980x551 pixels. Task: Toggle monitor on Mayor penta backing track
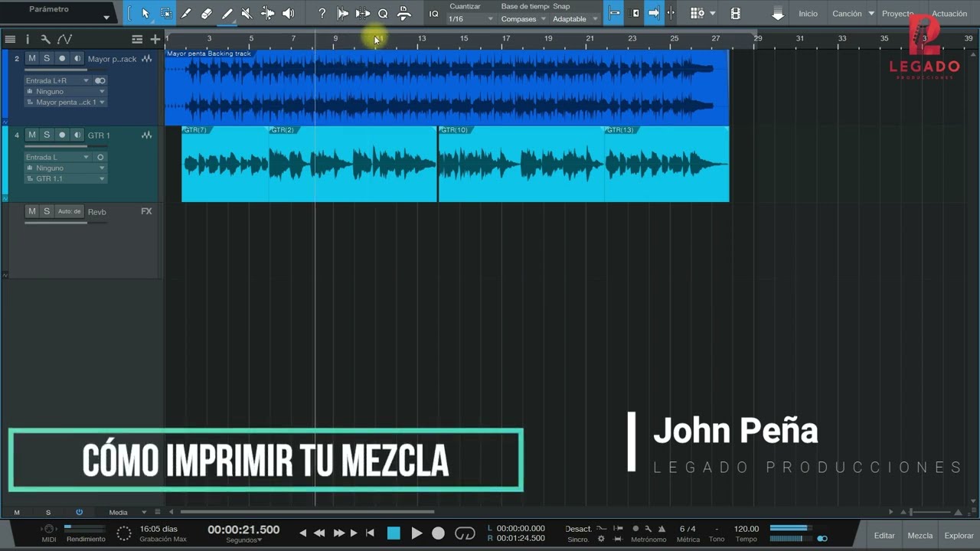pyautogui.click(x=77, y=58)
